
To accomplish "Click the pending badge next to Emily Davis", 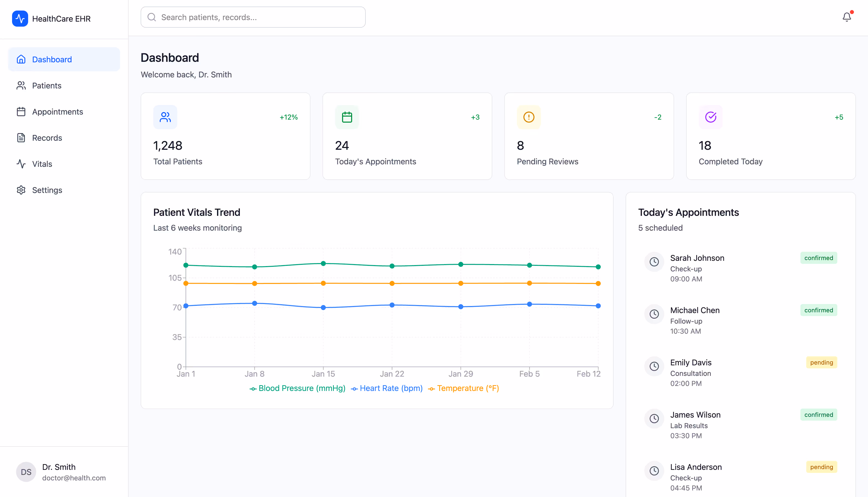I will point(821,362).
